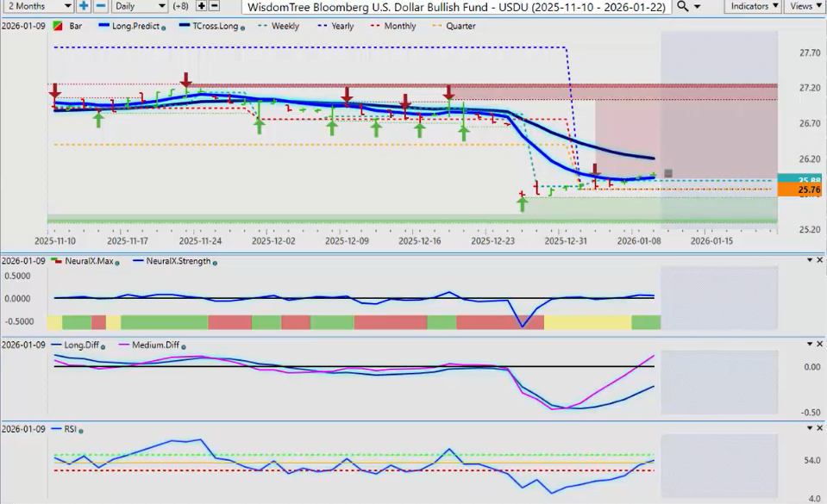
Task: Click the blue plus zoom-in button
Action: coord(84,6)
